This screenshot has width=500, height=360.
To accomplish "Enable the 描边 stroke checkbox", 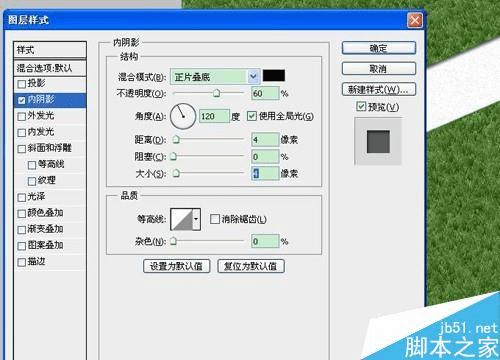I will 22,262.
